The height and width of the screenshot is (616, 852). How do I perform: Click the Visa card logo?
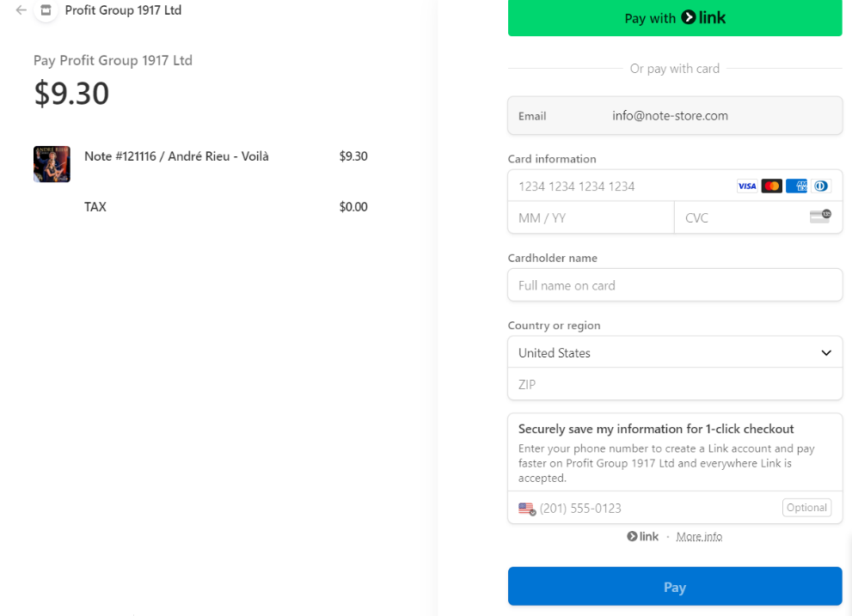pyautogui.click(x=747, y=186)
